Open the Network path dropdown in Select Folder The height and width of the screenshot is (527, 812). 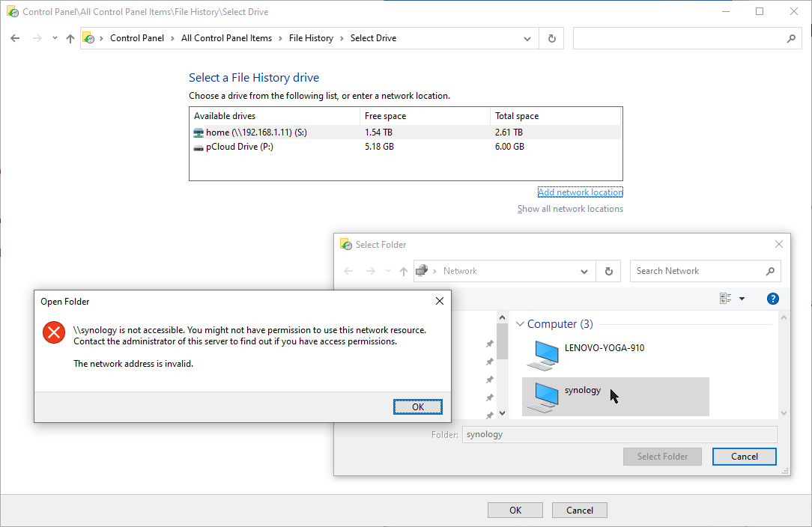(585, 271)
